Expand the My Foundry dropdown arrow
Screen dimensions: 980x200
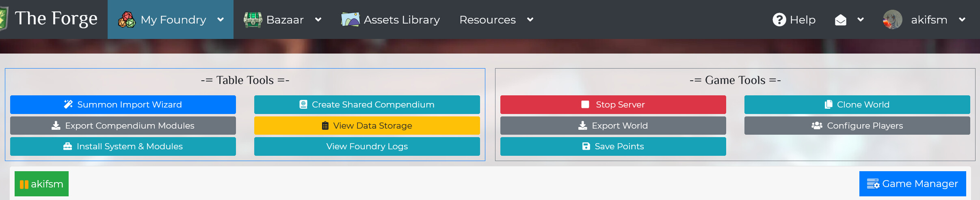[x=221, y=19]
